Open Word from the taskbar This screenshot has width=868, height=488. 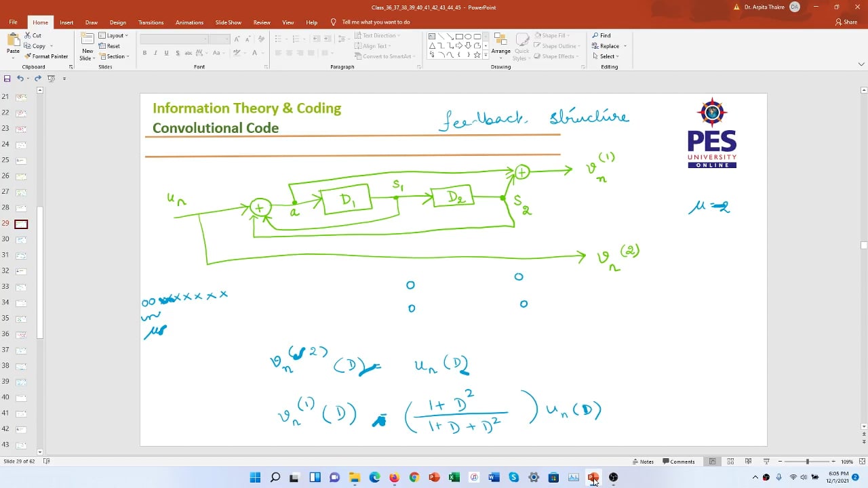pos(494,477)
